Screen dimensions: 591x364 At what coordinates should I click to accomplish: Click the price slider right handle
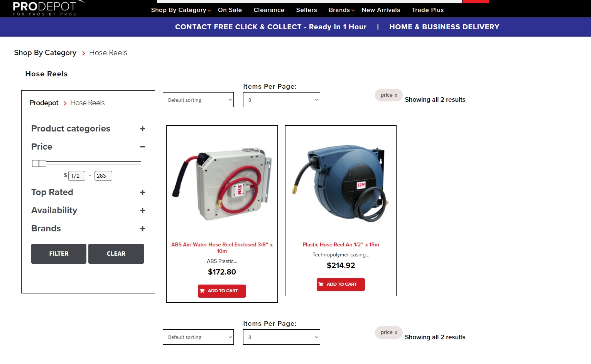pyautogui.click(x=42, y=163)
